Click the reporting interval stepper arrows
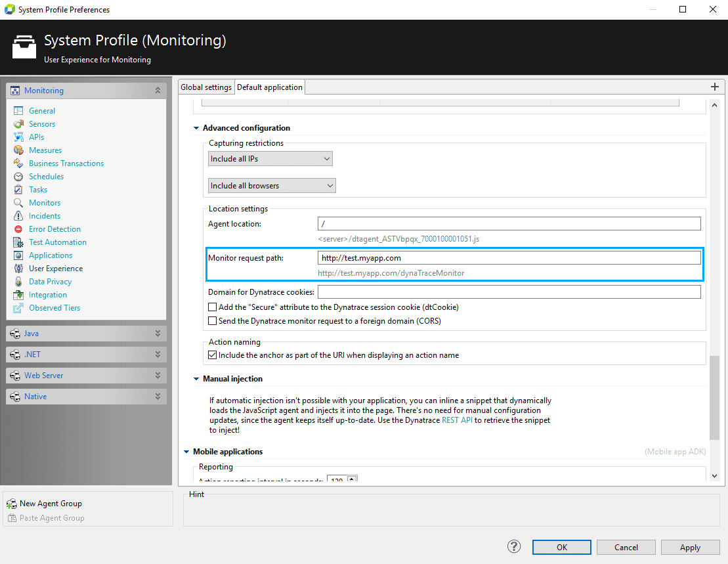Image resolution: width=728 pixels, height=564 pixels. pyautogui.click(x=352, y=479)
